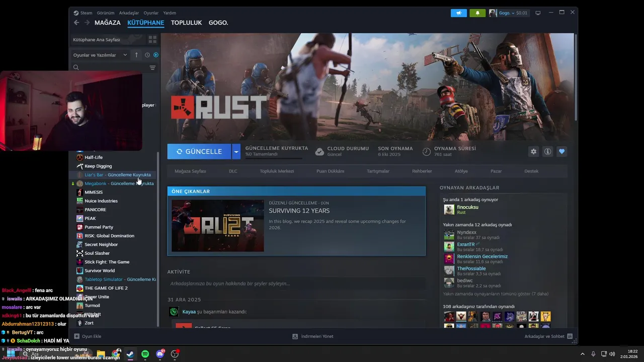
Task: Open Spotify from the taskbar
Action: point(145,354)
